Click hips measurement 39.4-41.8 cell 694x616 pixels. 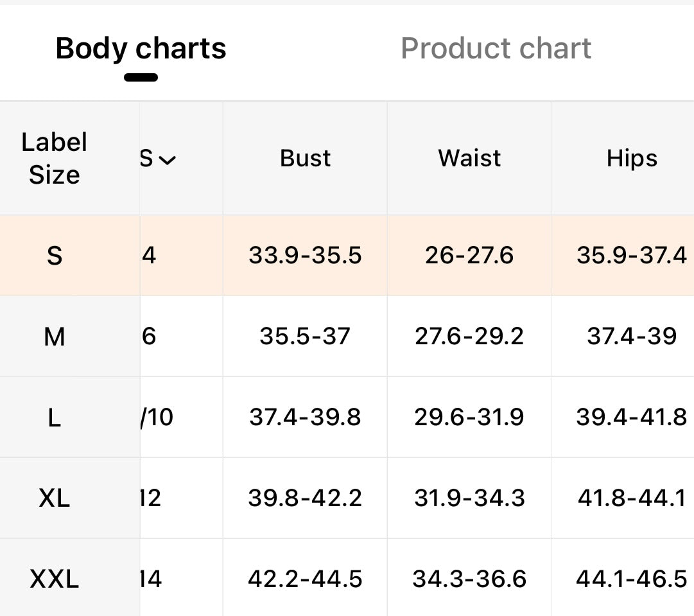point(632,418)
